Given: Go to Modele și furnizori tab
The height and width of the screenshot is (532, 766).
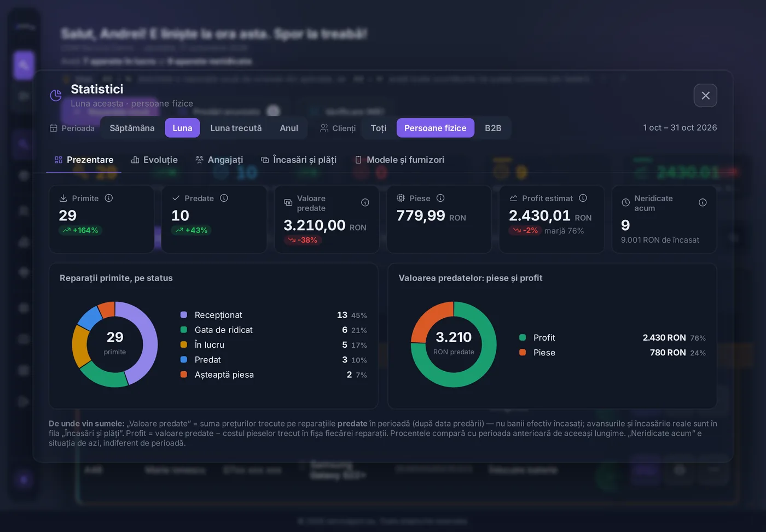Looking at the screenshot, I should 399,160.
